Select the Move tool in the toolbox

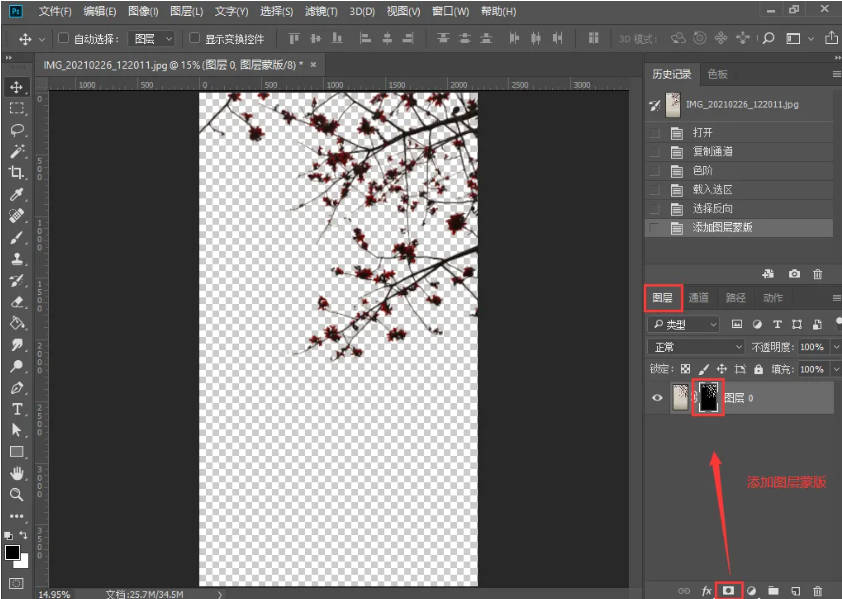pos(17,87)
